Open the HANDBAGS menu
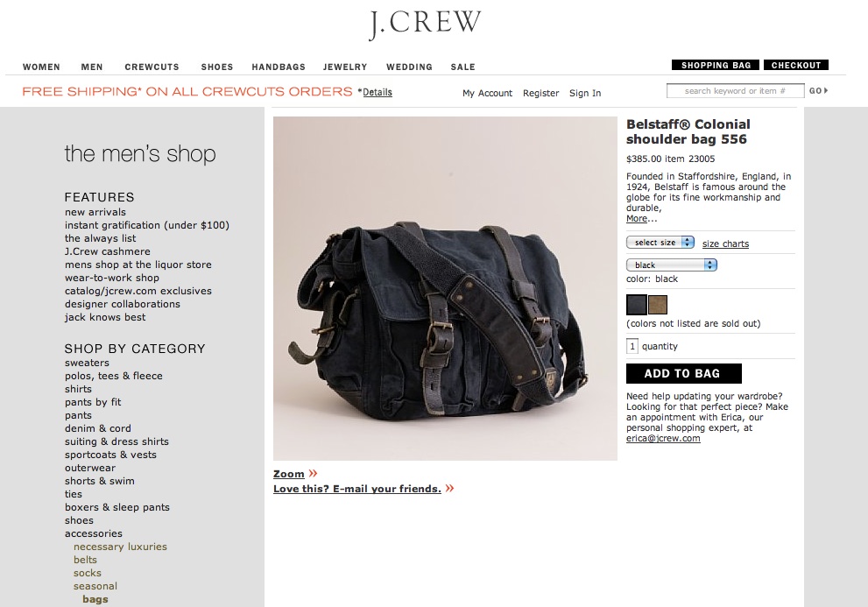The width and height of the screenshot is (868, 607). coord(279,67)
